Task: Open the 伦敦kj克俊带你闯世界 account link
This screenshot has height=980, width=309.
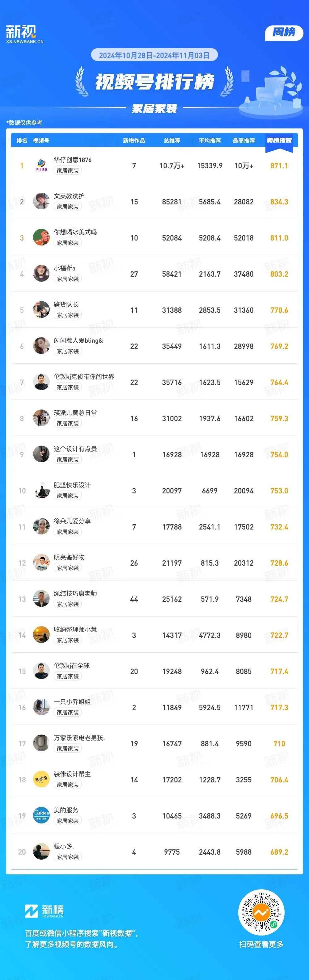Action: click(84, 377)
